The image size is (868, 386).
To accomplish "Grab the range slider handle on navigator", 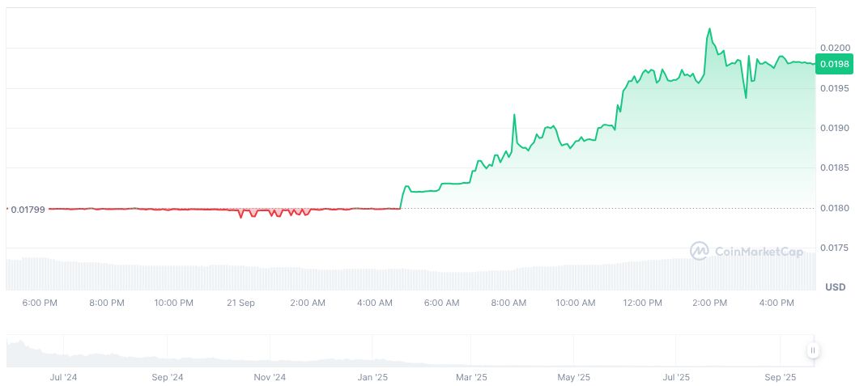I will coord(812,350).
